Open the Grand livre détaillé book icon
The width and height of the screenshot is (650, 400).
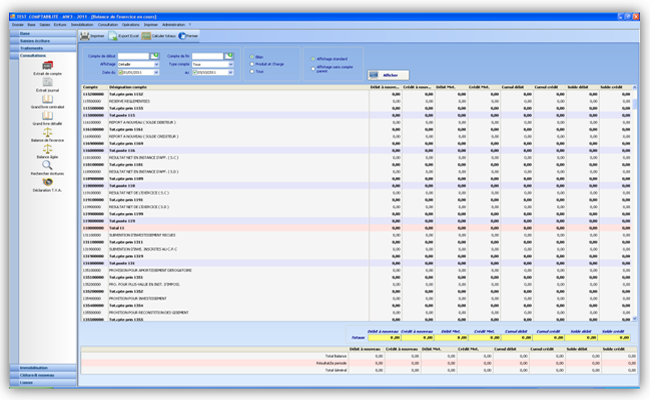pos(47,115)
